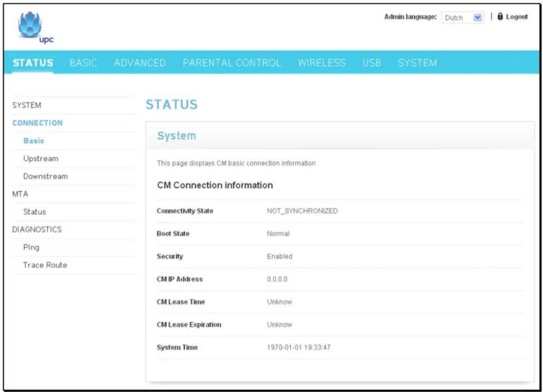The width and height of the screenshot is (543, 392).
Task: Click the CM Connection information heading
Action: pyautogui.click(x=215, y=185)
